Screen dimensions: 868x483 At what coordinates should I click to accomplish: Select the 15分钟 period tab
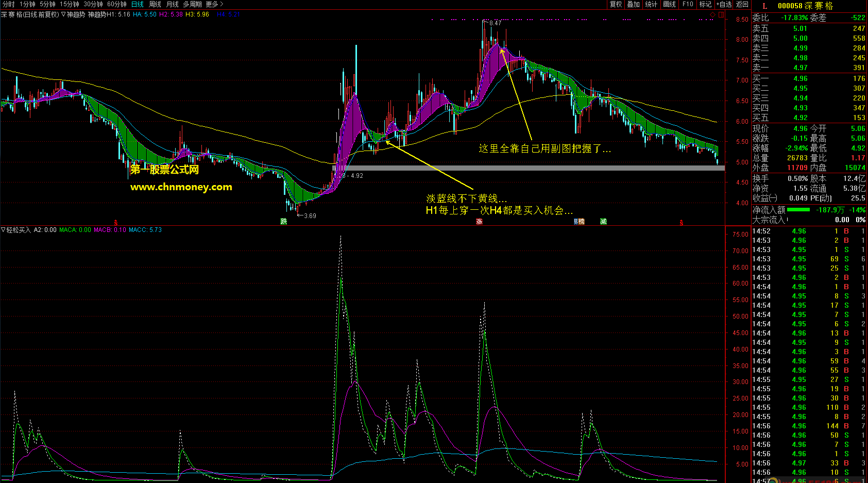pyautogui.click(x=70, y=4)
